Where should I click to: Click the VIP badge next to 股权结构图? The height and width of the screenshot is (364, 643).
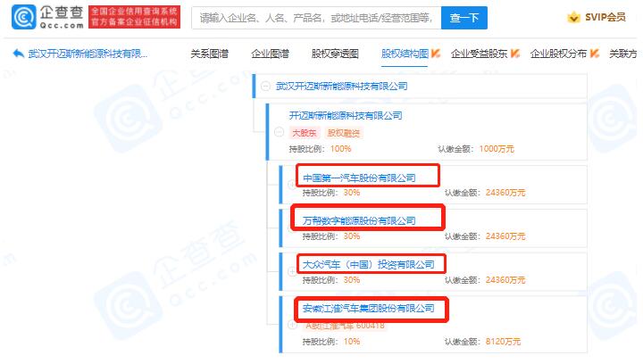pos(436,54)
